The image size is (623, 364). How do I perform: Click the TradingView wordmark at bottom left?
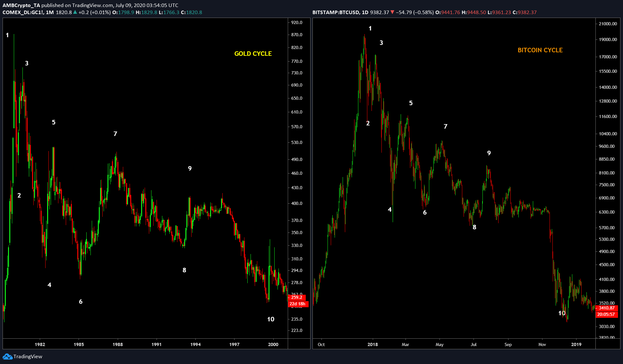coord(28,356)
